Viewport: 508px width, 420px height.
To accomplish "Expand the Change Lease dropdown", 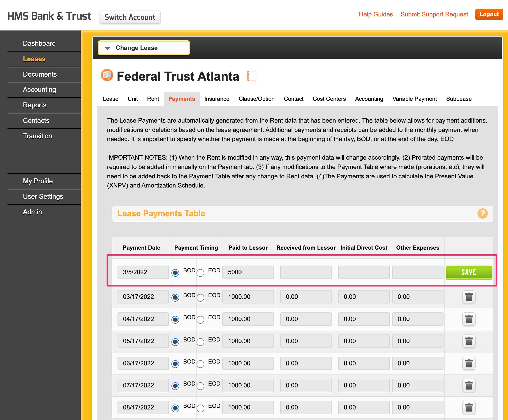I will point(144,48).
